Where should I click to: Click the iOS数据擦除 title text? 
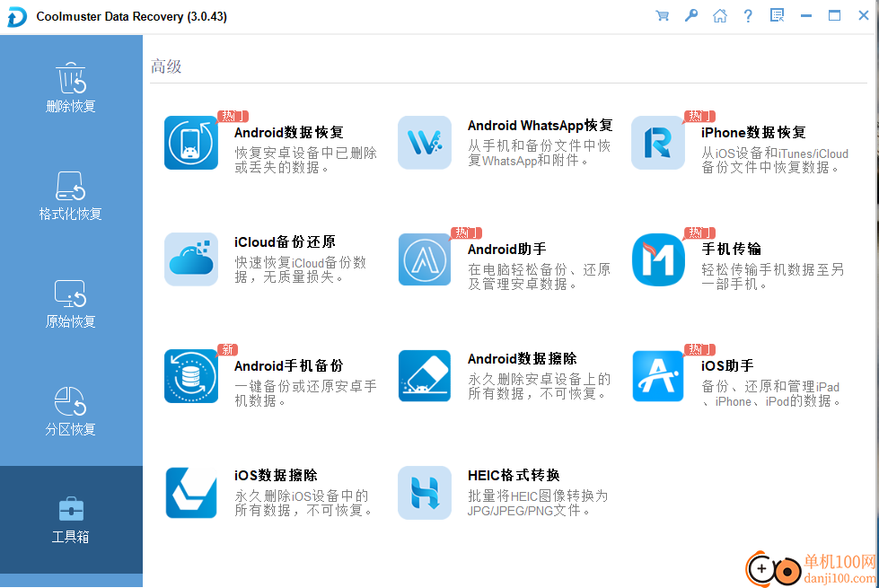[x=276, y=475]
